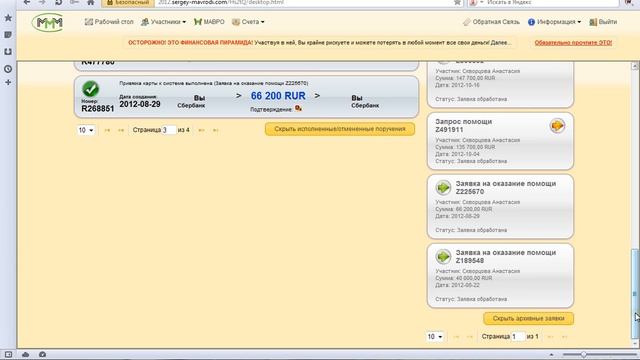Image resolution: width=640 pixels, height=360 pixels.
Task: Click orders page number input field
Action: (x=169, y=130)
